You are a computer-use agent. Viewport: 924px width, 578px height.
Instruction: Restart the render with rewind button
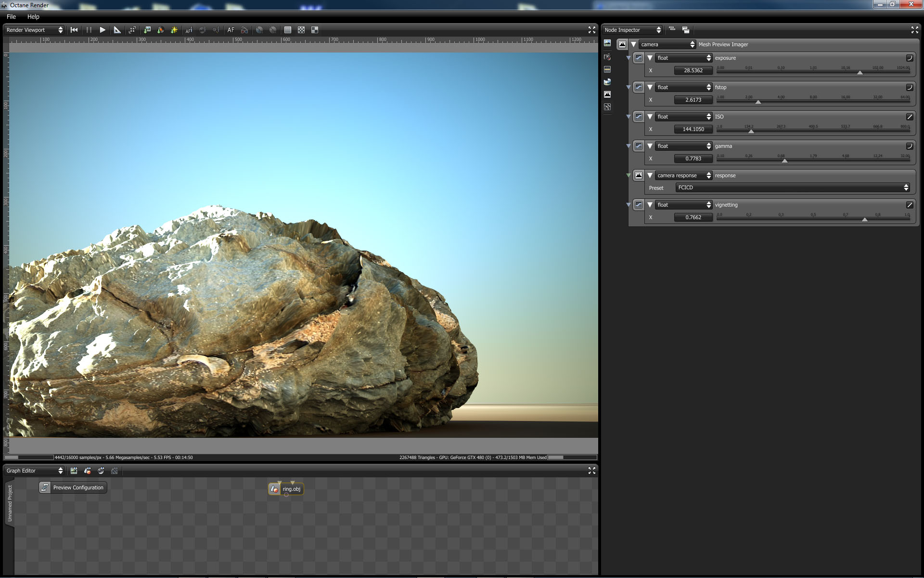click(x=74, y=30)
